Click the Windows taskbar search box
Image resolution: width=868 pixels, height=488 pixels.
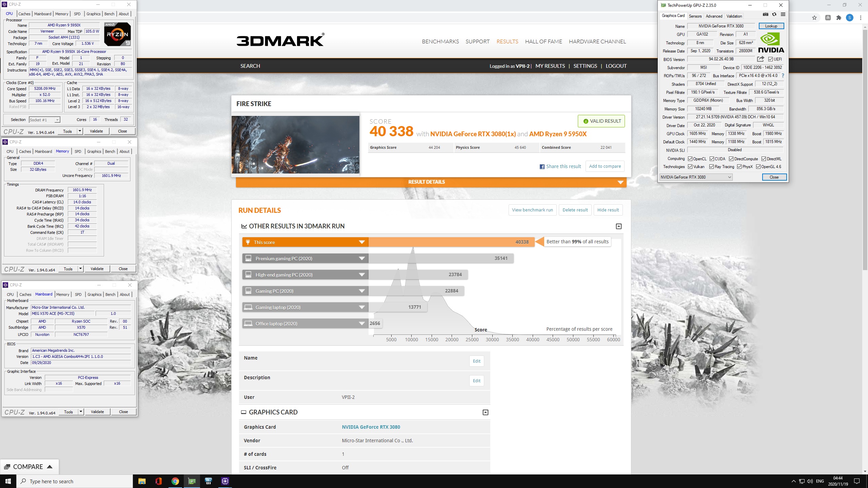tap(75, 481)
